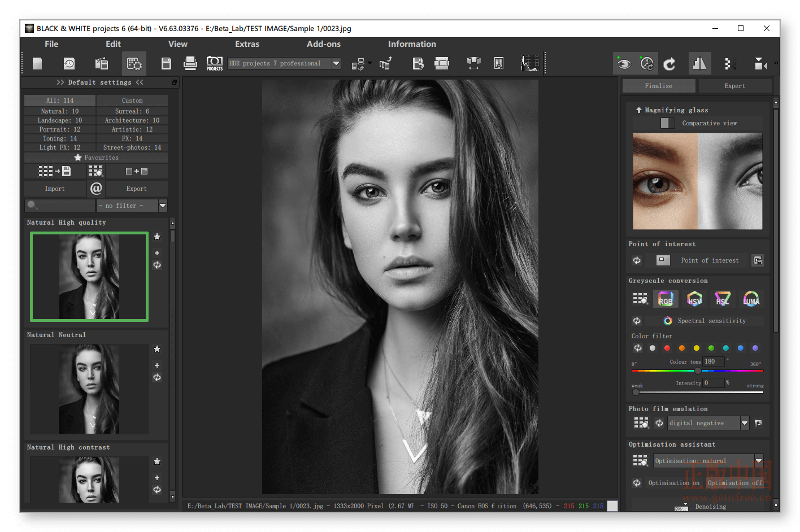This screenshot has height=532, width=800.
Task: Open the Extras menu
Action: 247,44
